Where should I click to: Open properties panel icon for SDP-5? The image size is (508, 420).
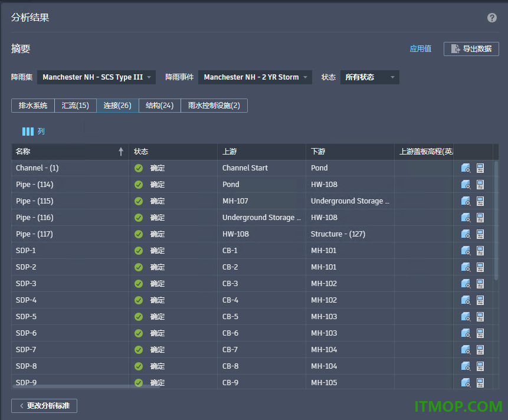click(x=480, y=317)
